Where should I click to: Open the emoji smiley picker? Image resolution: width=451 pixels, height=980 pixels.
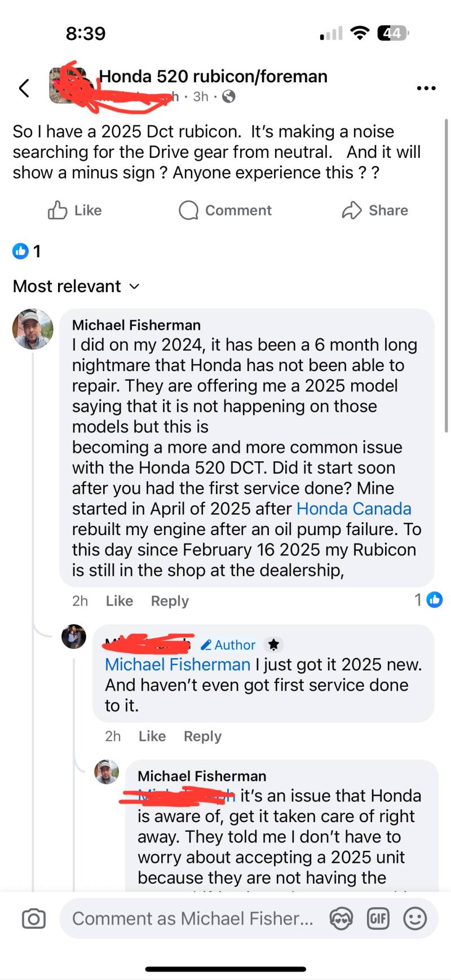415,919
